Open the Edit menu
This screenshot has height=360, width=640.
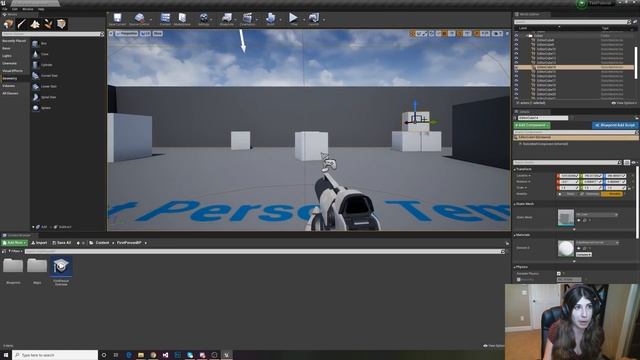coord(15,9)
